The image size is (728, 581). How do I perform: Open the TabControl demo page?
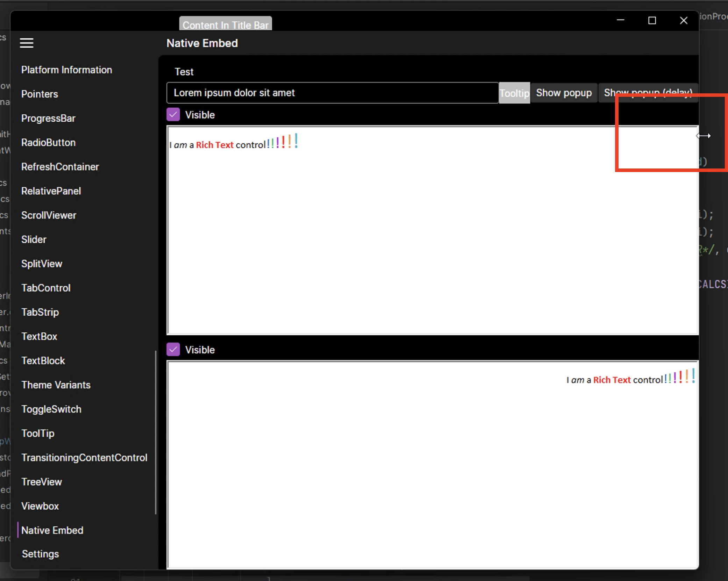46,288
